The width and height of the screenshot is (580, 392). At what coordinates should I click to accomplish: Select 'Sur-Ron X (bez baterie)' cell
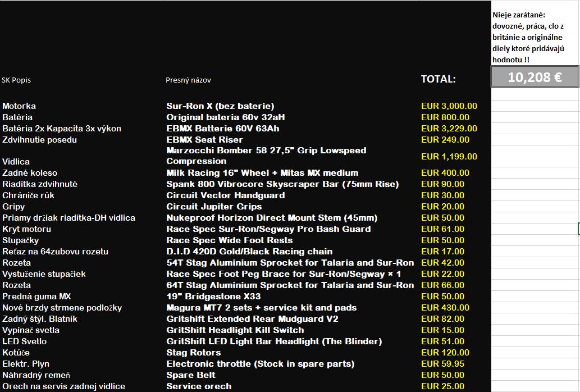(221, 106)
